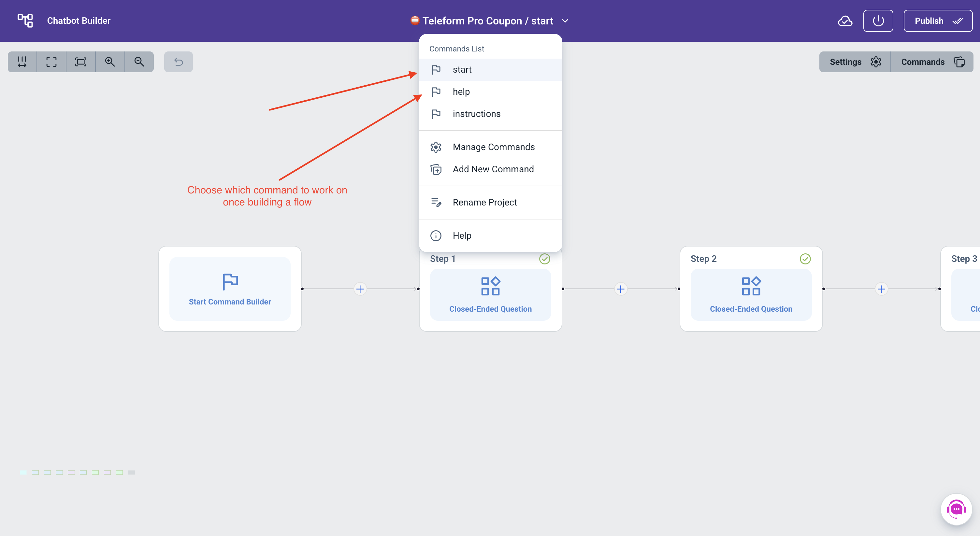The width and height of the screenshot is (980, 536).
Task: Click the auto-arrange layout toolbar icon
Action: coord(22,62)
